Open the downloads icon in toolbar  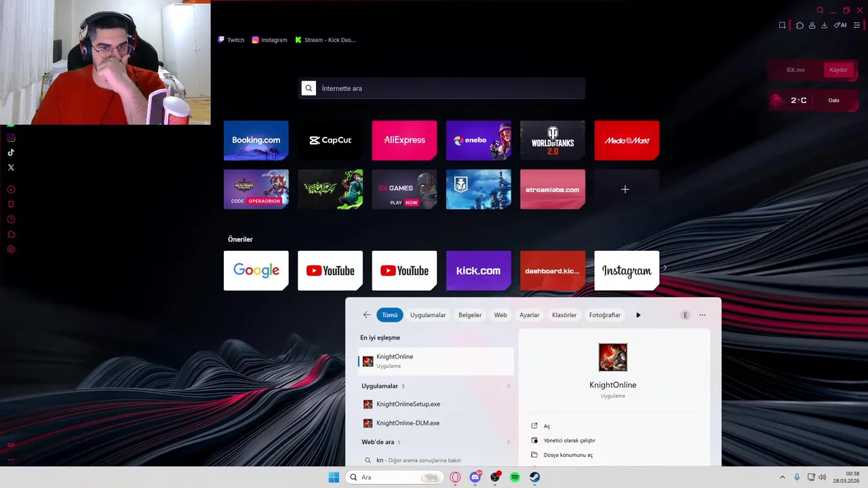(x=824, y=25)
